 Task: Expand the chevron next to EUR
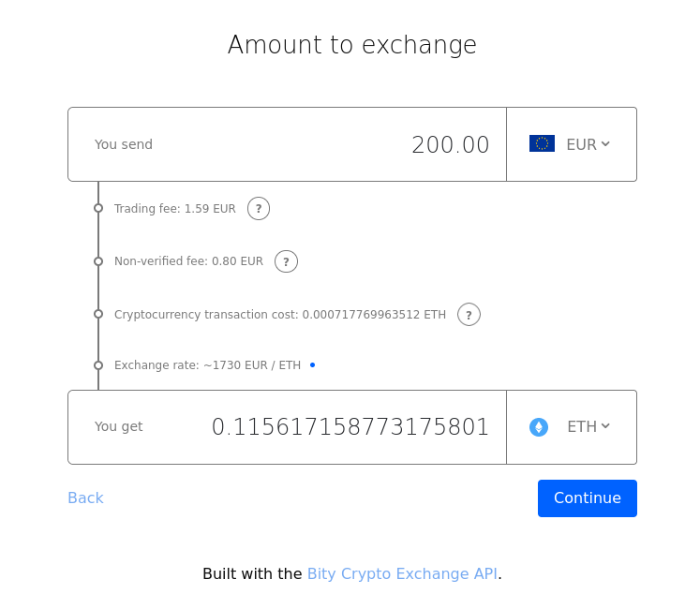point(605,143)
